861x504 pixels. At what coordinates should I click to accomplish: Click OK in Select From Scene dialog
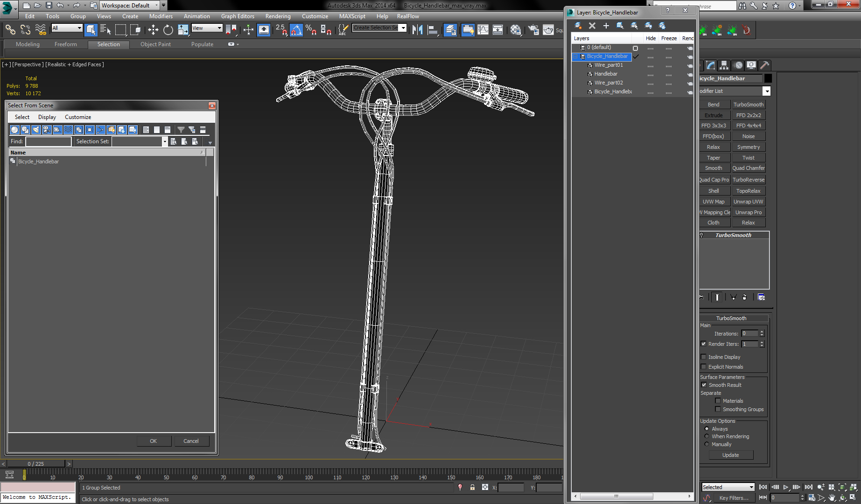click(154, 441)
